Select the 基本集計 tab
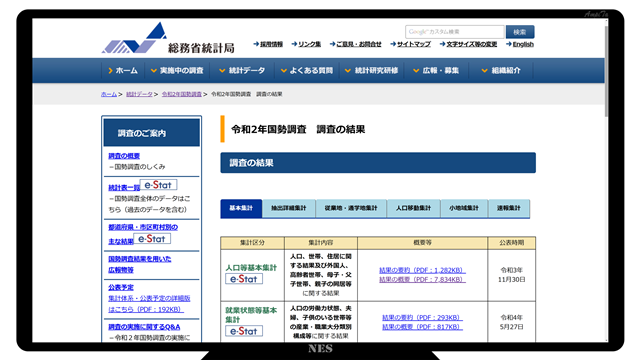The image size is (640, 360). 241,208
